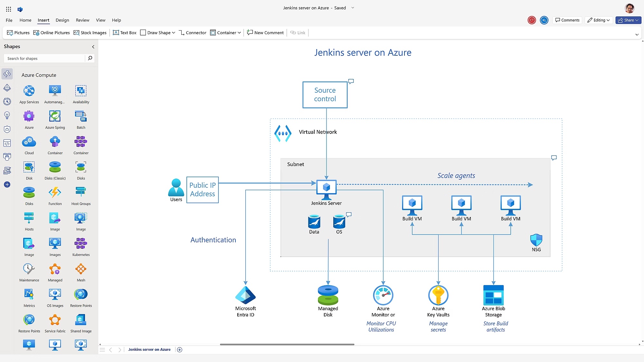Click the shape search magnifier icon
The height and width of the screenshot is (362, 644).
[x=90, y=58]
